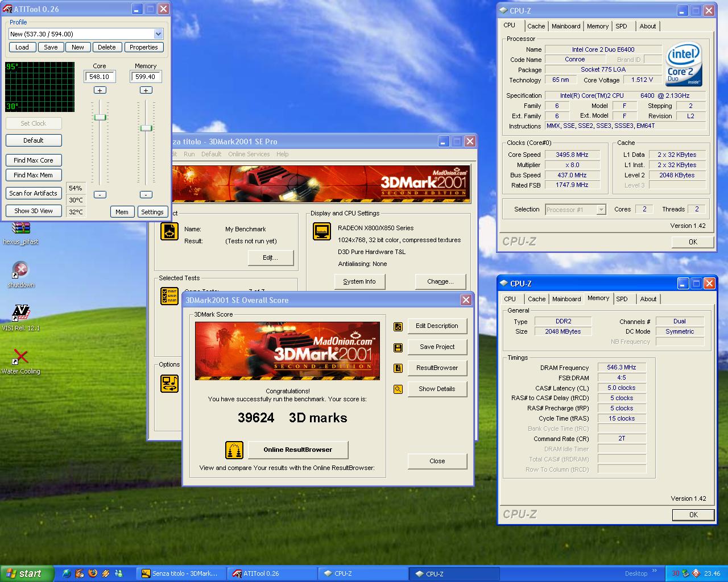Viewport: 728px width, 582px height.
Task: Click Properties button in ATITool profile
Action: pos(144,47)
